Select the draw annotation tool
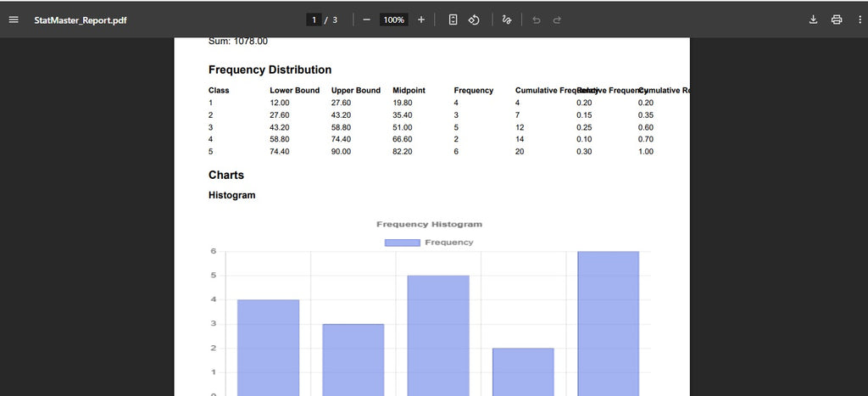Viewport: 868px width, 396px height. click(x=507, y=20)
